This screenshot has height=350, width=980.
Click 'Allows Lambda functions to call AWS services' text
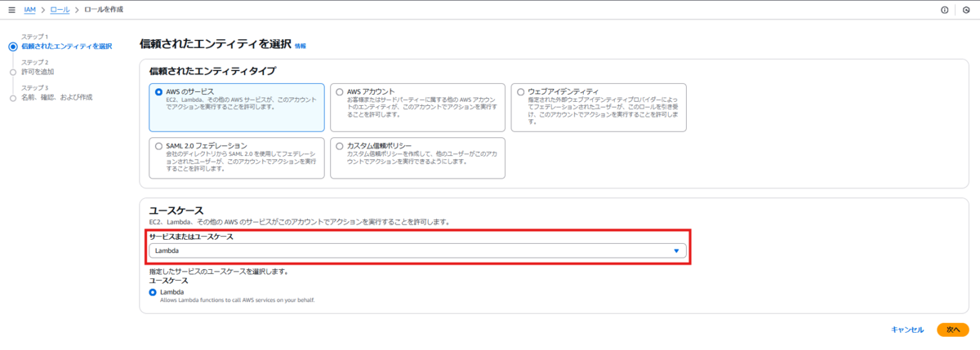pos(238,299)
